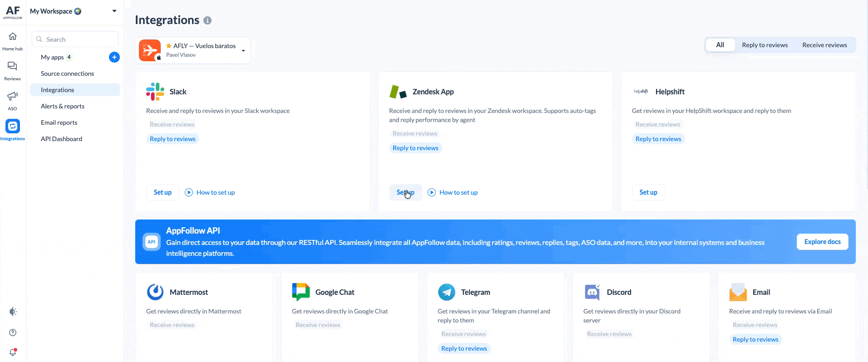Toggle the dark mode theme icon
The width and height of the screenshot is (868, 362).
(x=13, y=312)
